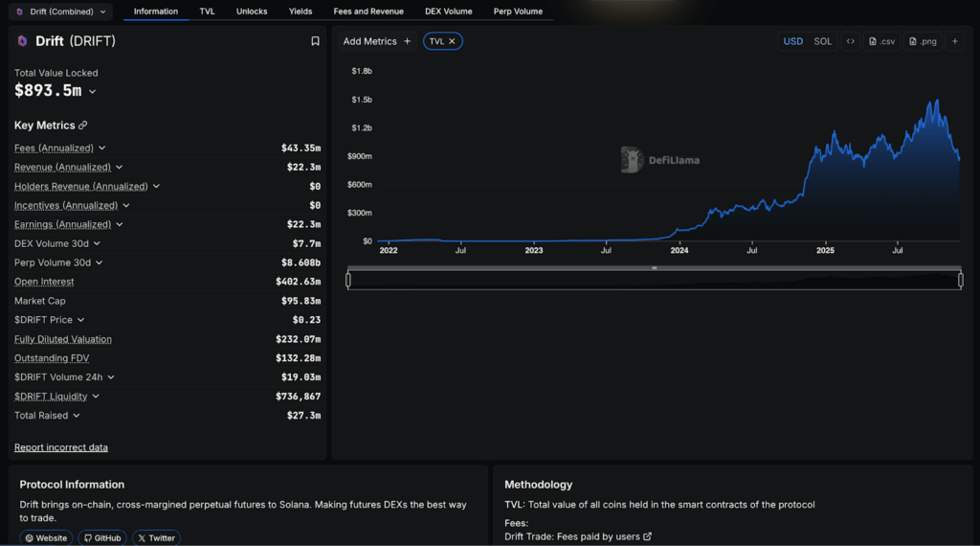Click the $1.5b y-axis label
Screen dimensions: 980x546
click(362, 100)
